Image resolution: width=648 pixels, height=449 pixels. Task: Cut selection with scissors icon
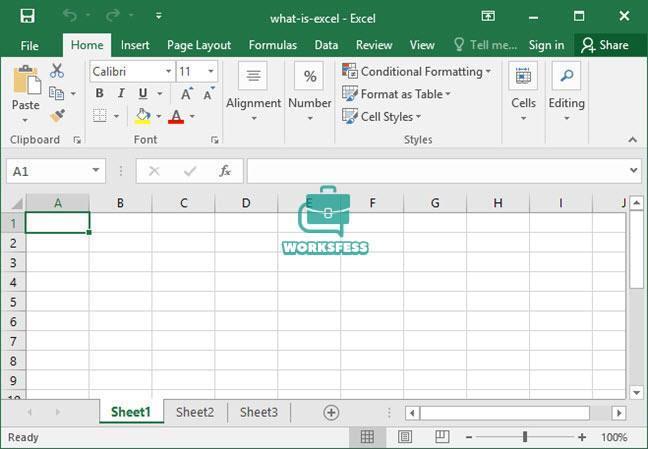point(57,71)
